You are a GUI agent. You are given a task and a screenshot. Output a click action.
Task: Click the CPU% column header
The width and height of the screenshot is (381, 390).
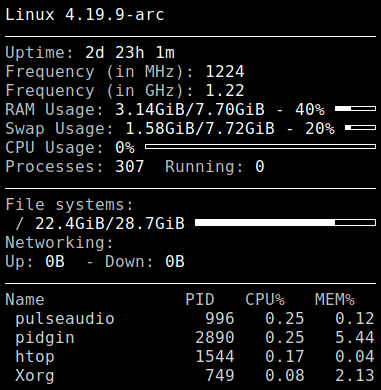coord(265,299)
